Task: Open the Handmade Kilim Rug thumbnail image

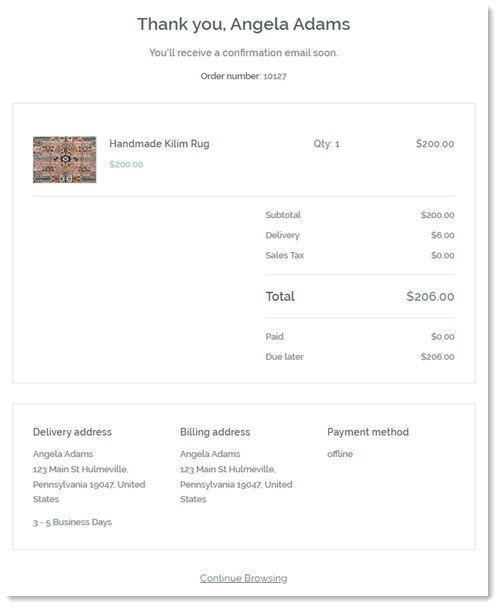Action: pos(64,159)
